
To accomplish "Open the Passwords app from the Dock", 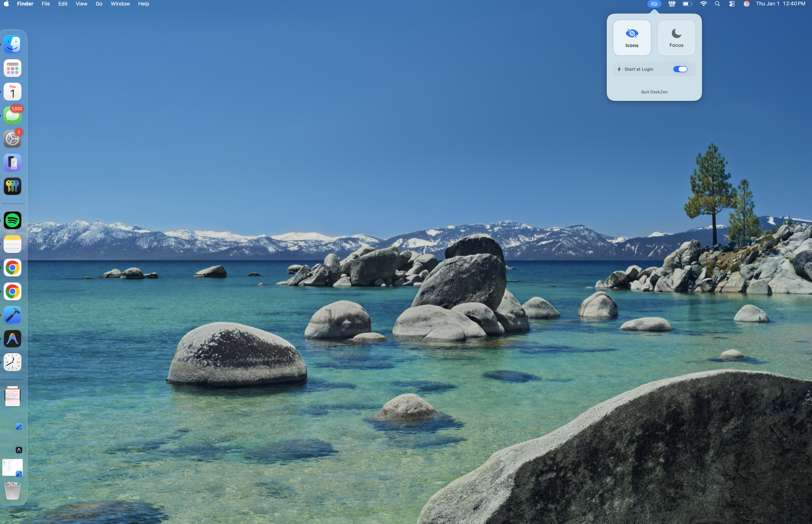I will coord(12,186).
